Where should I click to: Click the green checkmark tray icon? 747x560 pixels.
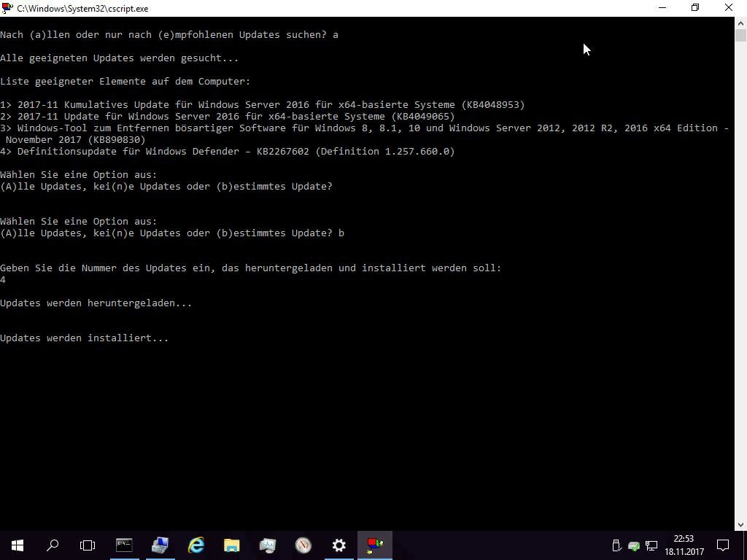(x=634, y=545)
